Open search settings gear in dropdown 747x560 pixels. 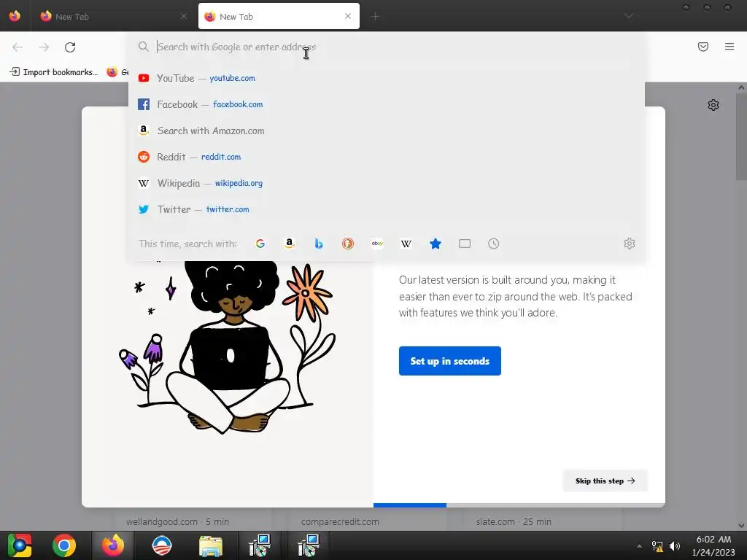(630, 244)
